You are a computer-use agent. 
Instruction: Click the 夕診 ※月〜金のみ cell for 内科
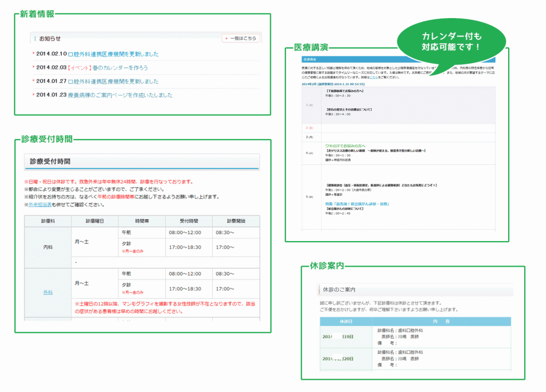(142, 247)
